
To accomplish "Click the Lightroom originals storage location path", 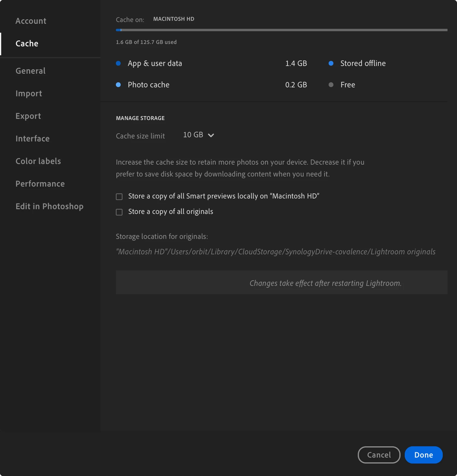I will (x=276, y=252).
